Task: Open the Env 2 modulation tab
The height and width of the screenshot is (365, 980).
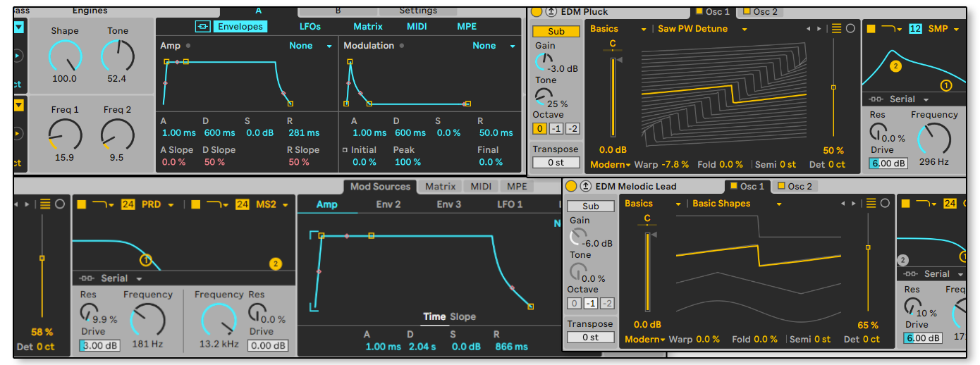Action: (388, 204)
